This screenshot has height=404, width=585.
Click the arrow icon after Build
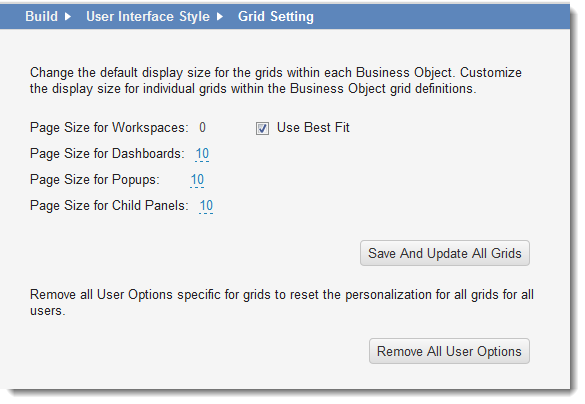[x=68, y=16]
